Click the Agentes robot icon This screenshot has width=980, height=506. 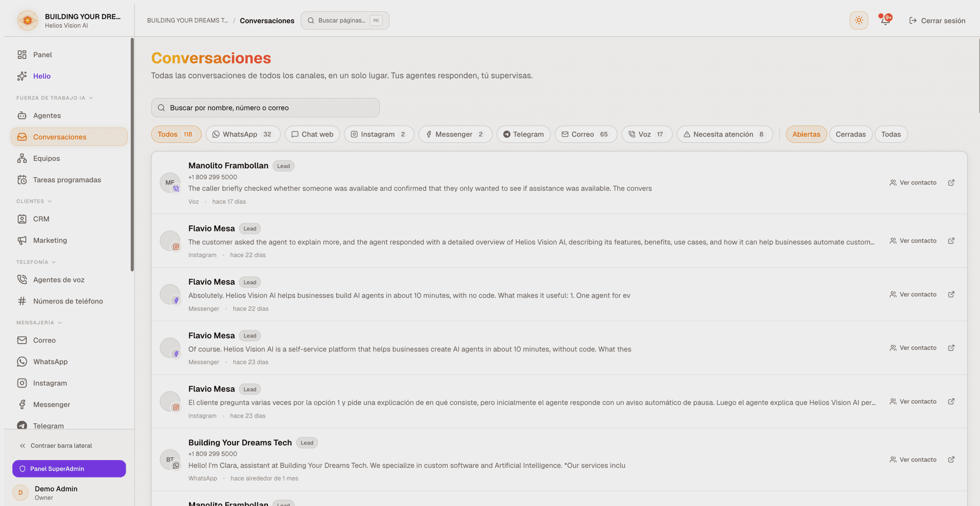point(22,115)
